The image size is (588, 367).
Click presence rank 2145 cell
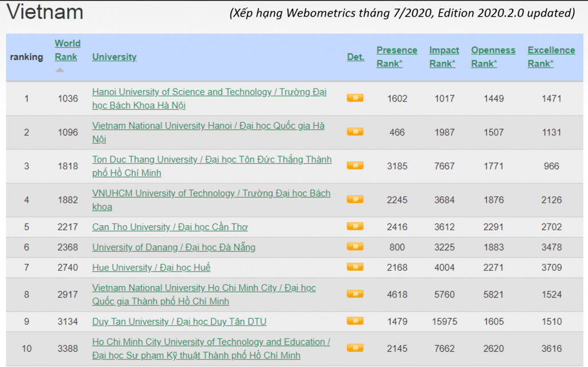397,349
